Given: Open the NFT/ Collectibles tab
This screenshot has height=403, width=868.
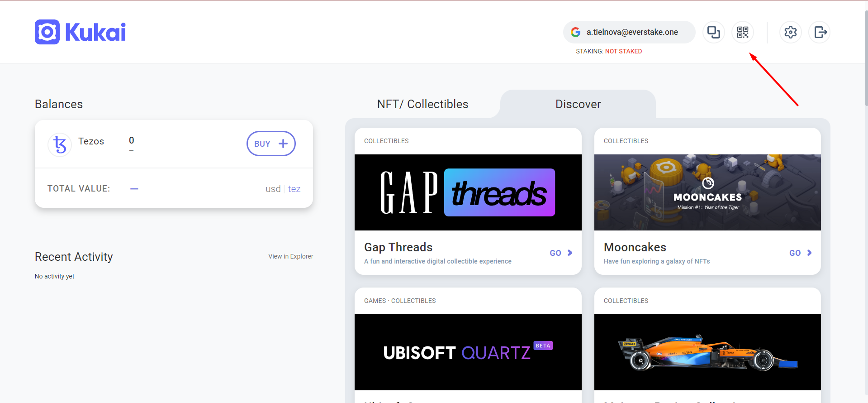Looking at the screenshot, I should pyautogui.click(x=422, y=104).
